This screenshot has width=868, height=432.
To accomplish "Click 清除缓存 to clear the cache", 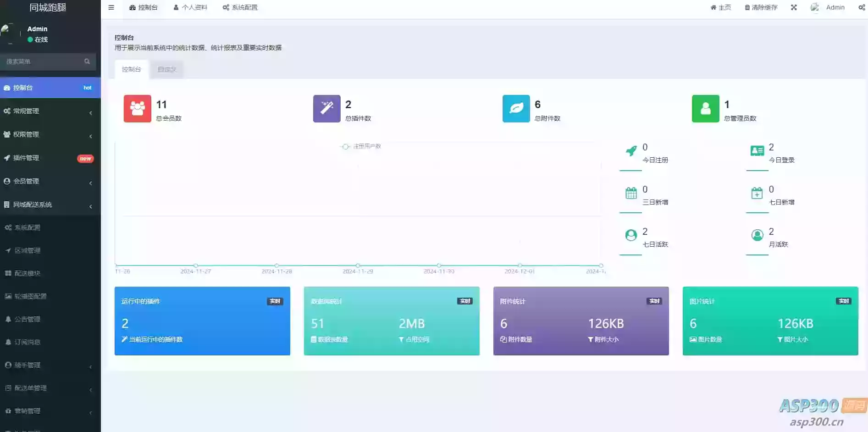I will point(760,7).
